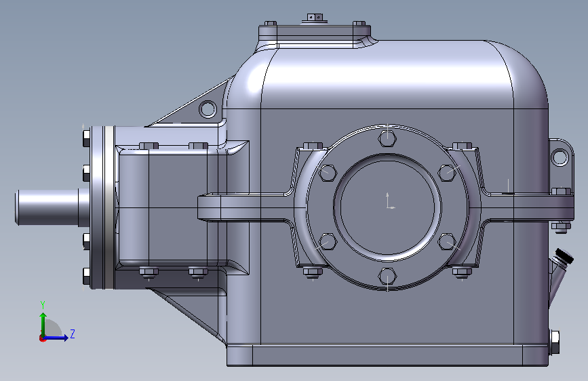Pick the upper-right hex bolt on the round cover
The width and height of the screenshot is (588, 381).
[448, 172]
